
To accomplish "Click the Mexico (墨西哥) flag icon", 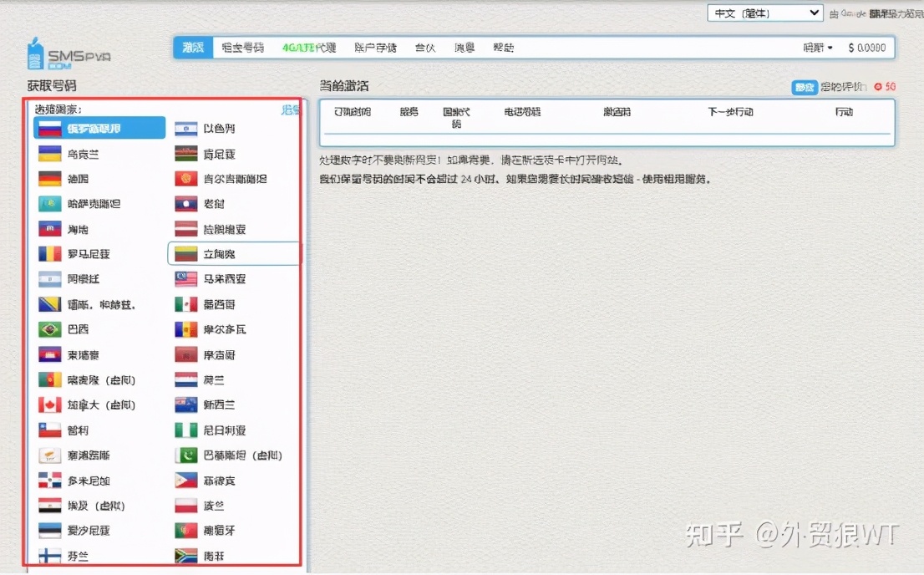I will pos(186,304).
